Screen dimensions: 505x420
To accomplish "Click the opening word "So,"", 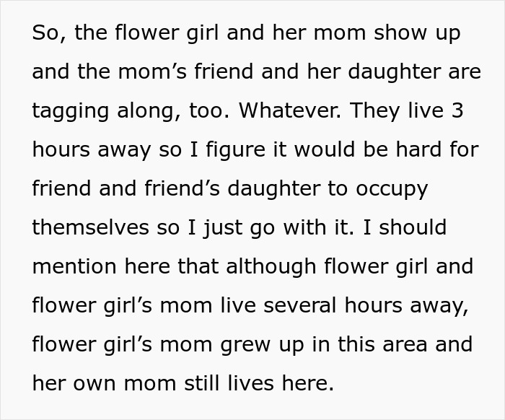I will coord(45,33).
